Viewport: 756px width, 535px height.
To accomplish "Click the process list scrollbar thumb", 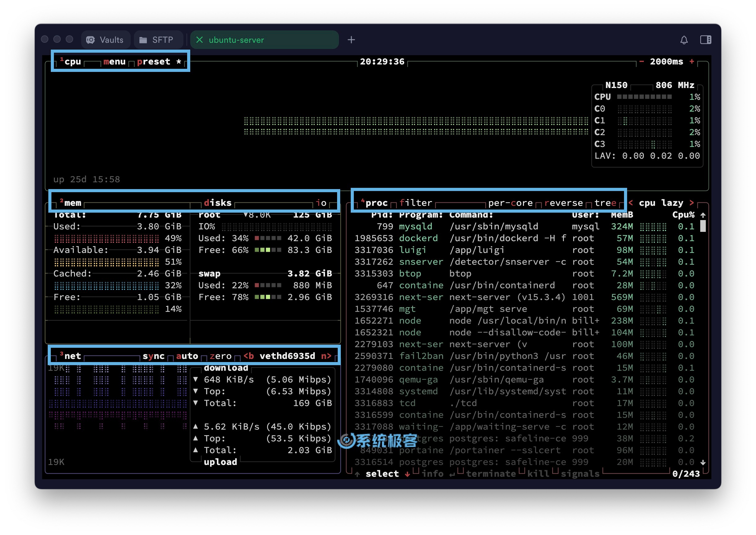I will [703, 226].
